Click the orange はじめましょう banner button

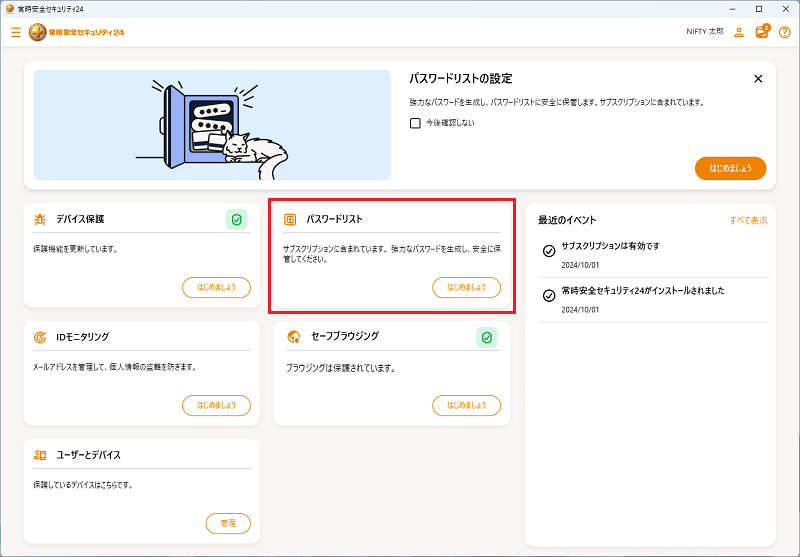click(730, 168)
